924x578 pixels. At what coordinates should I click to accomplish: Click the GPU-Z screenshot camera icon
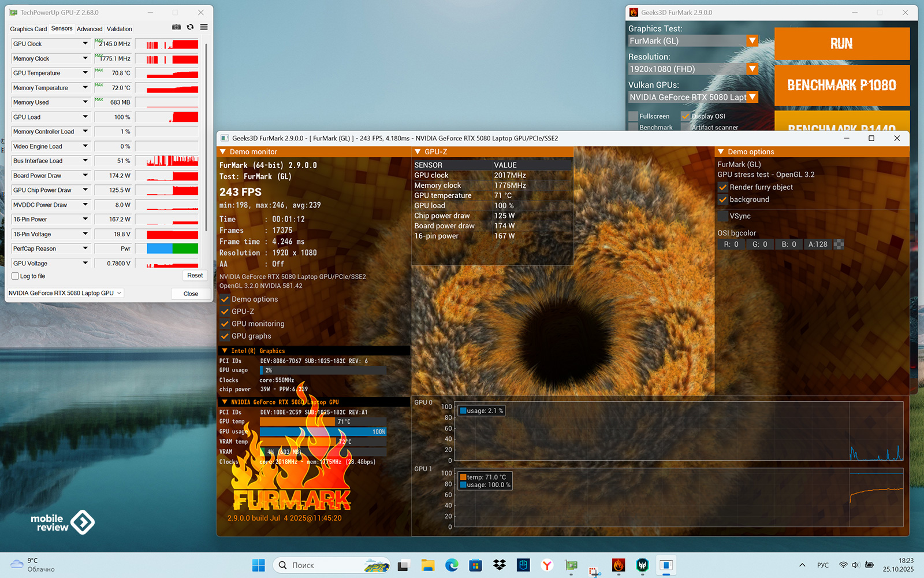coord(177,27)
